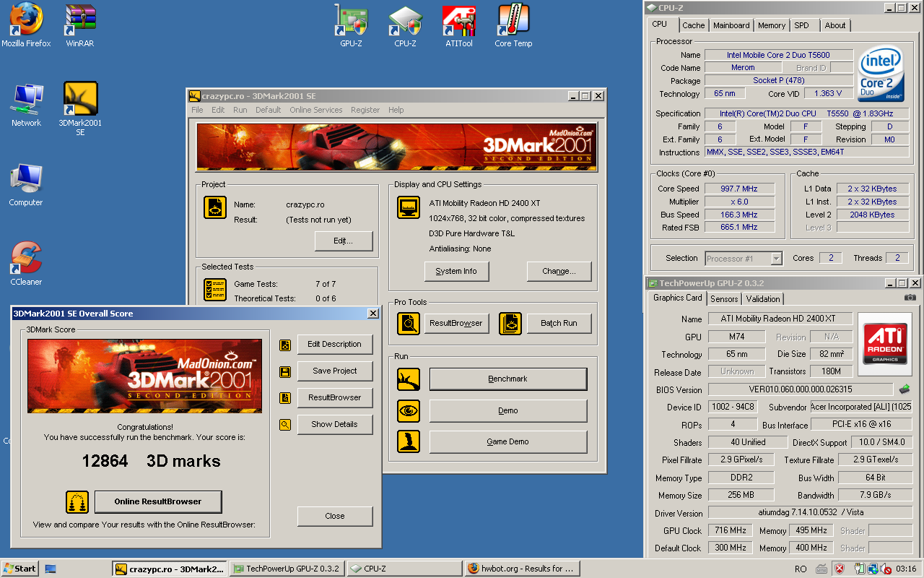Click the Selected Tests checklist icon
Image resolution: width=924 pixels, height=578 pixels.
[x=215, y=290]
